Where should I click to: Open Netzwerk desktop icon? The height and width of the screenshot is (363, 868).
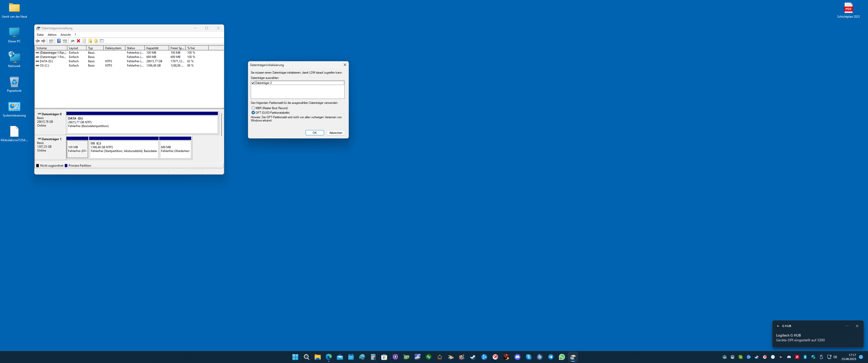coord(14,59)
